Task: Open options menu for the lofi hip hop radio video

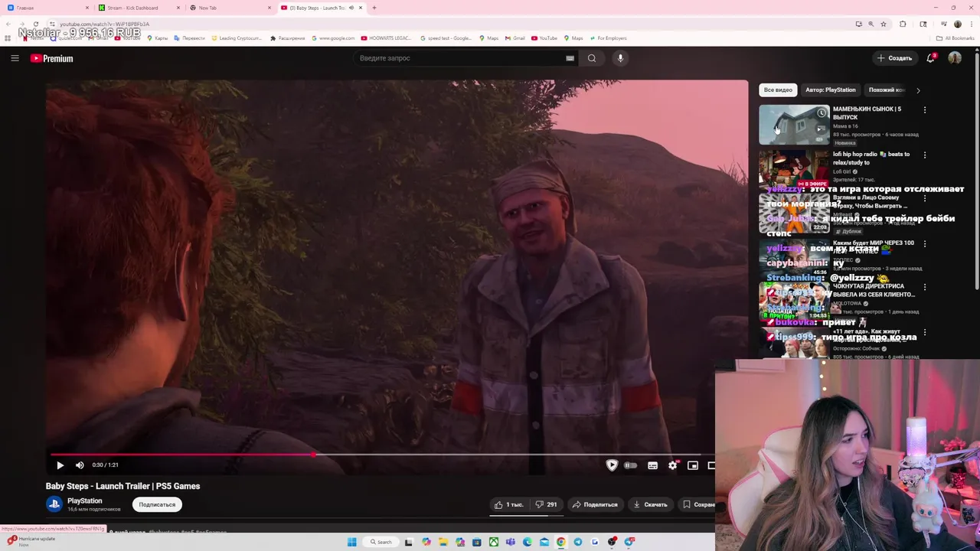Action: click(925, 155)
